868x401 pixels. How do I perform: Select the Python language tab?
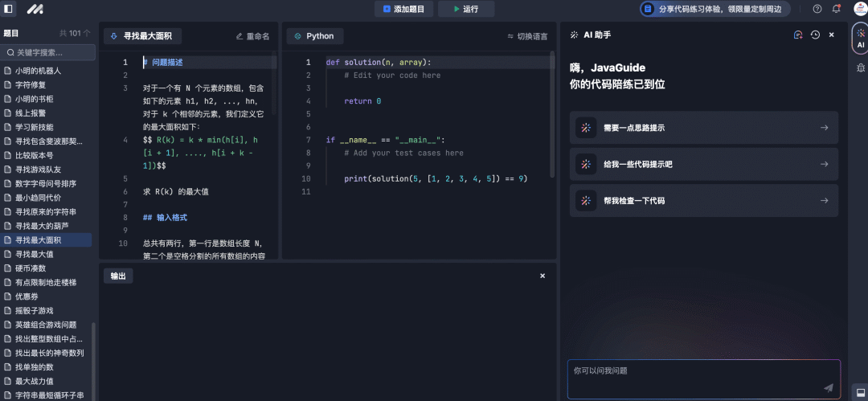click(314, 36)
